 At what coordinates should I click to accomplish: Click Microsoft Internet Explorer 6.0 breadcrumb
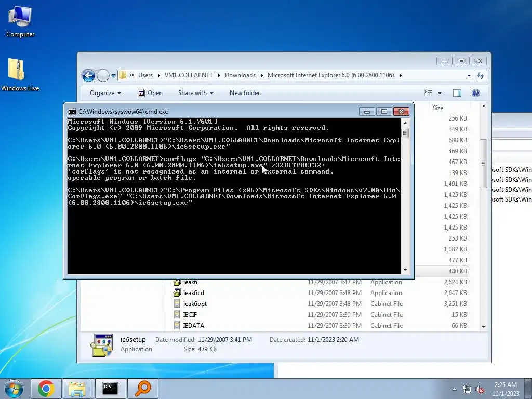[331, 75]
